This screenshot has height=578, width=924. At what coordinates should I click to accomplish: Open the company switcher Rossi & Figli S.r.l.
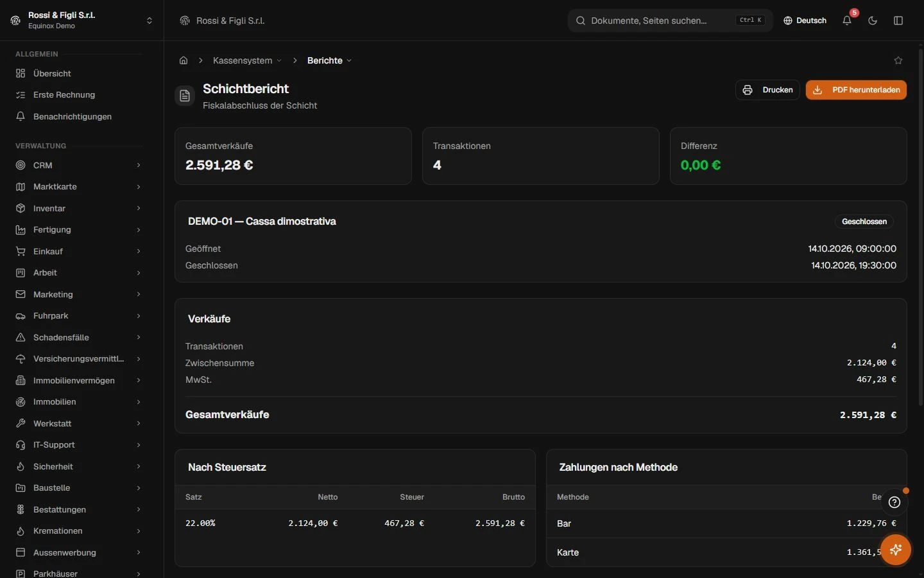coord(82,21)
